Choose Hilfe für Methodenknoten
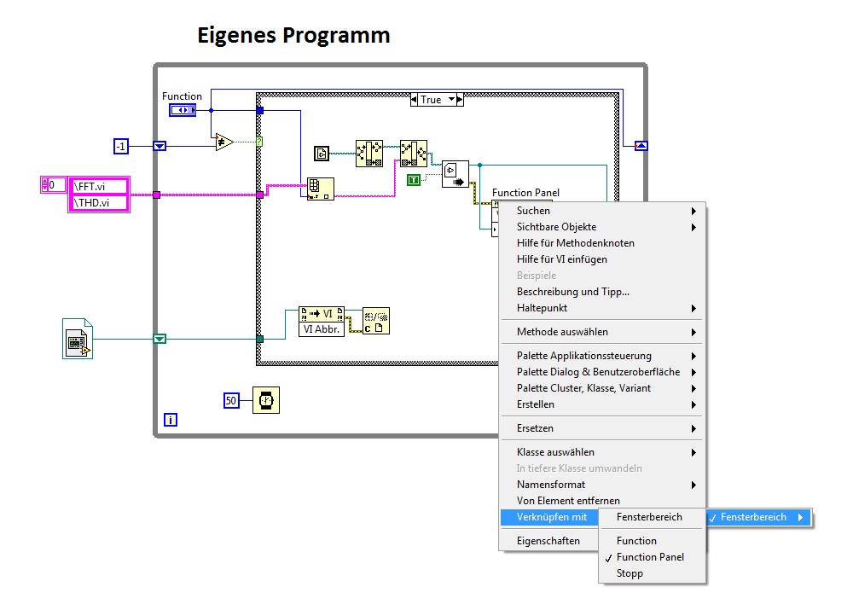853x616 pixels. click(602, 243)
